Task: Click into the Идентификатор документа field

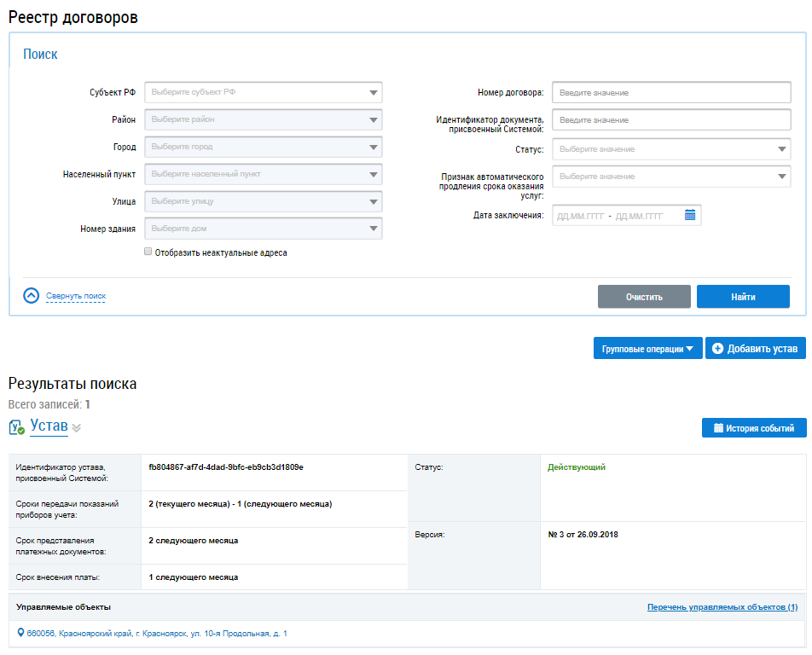Action: [671, 119]
